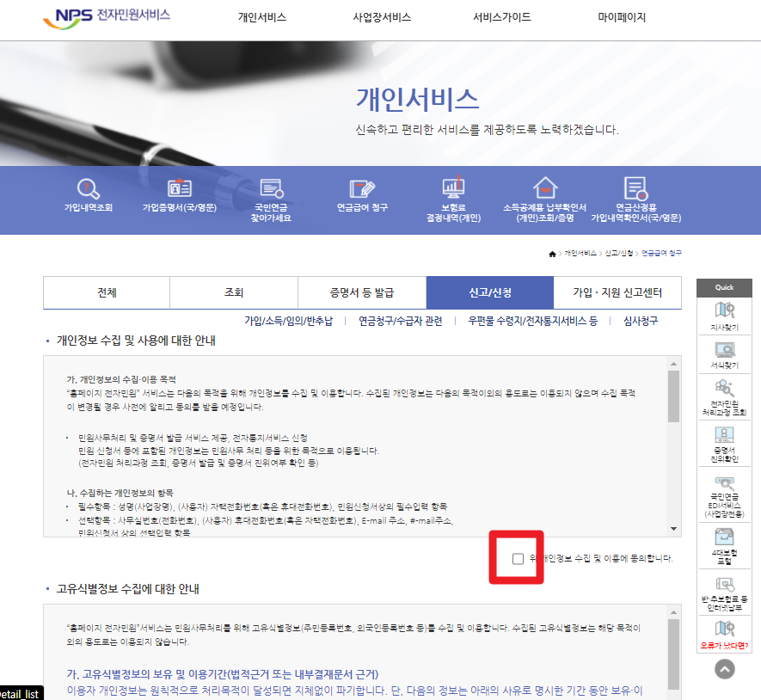This screenshot has height=700, width=761.
Task: Click 연금급여 청구 in the breadcrumb
Action: [661, 254]
